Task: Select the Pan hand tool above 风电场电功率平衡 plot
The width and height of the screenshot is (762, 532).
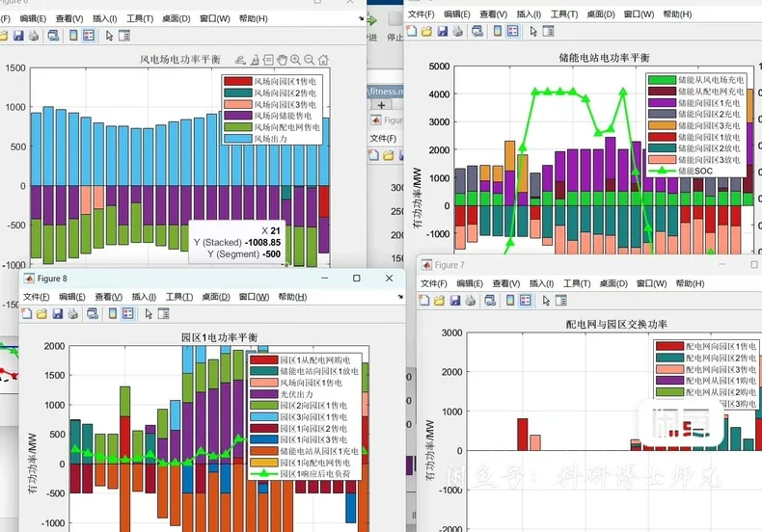Action: point(282,60)
